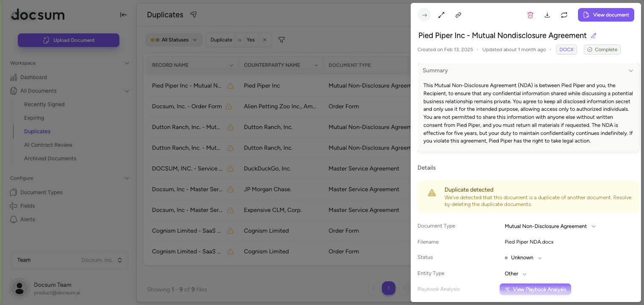
Task: Click the Complete status badge
Action: point(602,49)
